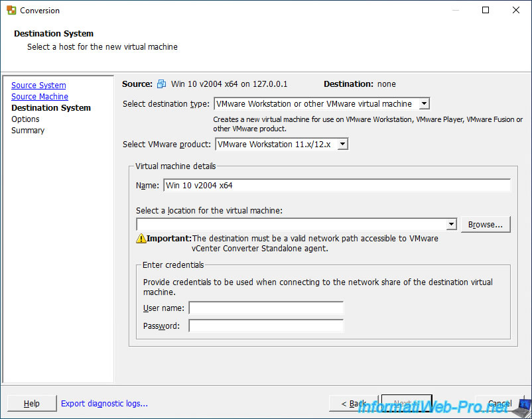Click the Summary step in sidebar

(28, 131)
